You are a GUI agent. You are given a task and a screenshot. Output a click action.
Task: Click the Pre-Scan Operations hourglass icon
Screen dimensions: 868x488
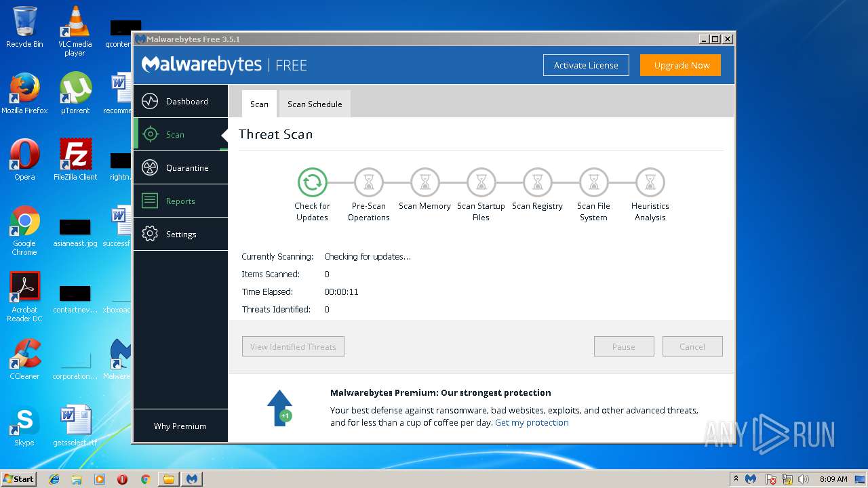[x=369, y=182]
